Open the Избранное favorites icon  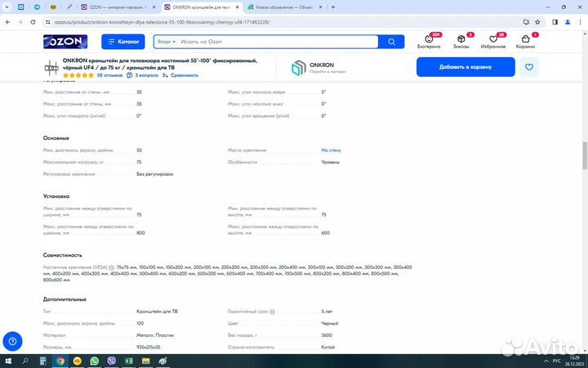pyautogui.click(x=493, y=42)
